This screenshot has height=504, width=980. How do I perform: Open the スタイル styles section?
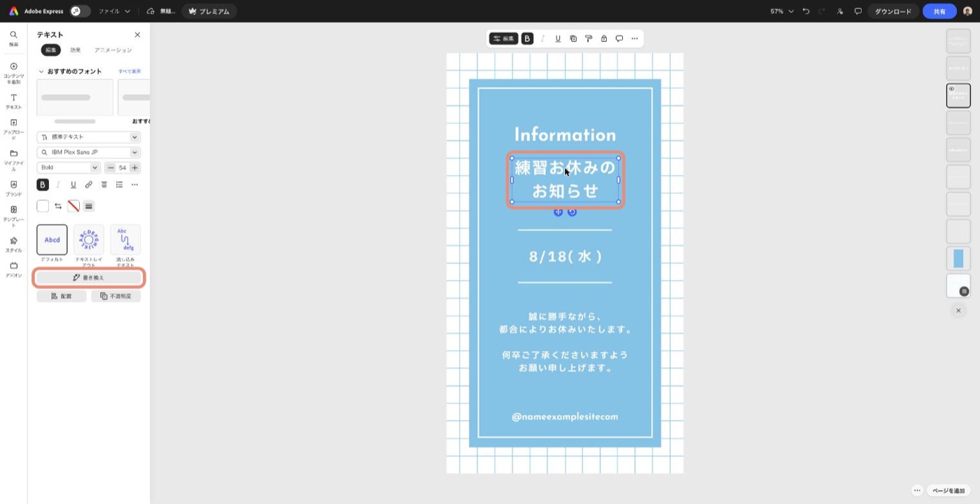[13, 244]
